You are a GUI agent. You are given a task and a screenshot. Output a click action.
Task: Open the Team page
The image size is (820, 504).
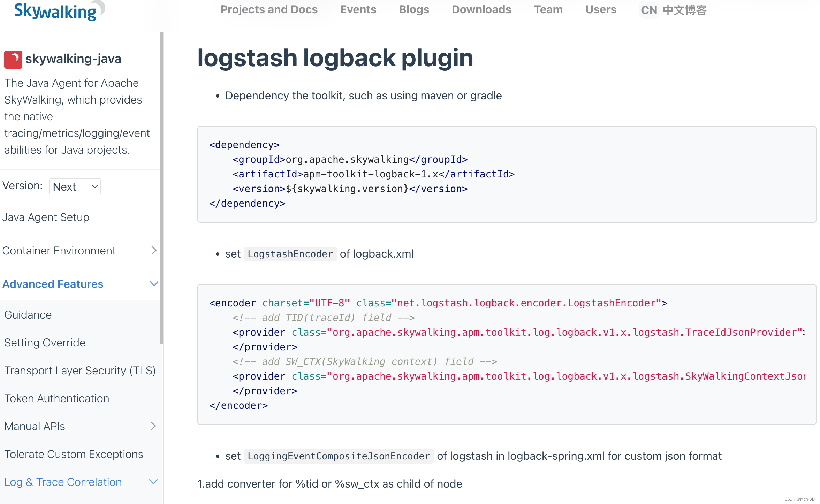click(x=548, y=9)
